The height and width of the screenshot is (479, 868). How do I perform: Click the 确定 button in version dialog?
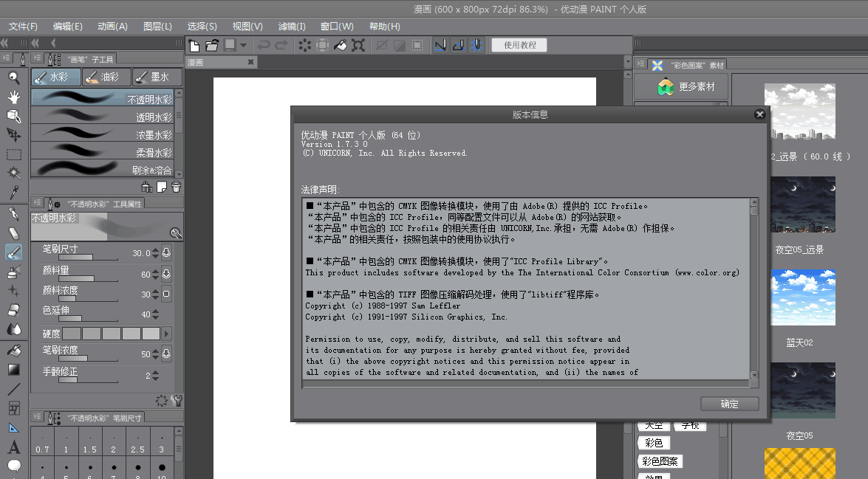pyautogui.click(x=729, y=404)
